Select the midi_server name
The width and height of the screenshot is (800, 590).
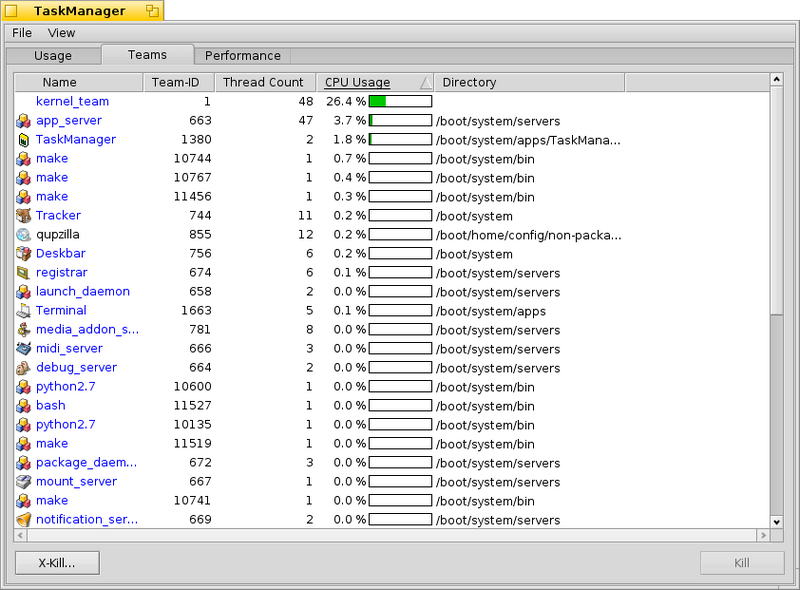click(x=69, y=349)
